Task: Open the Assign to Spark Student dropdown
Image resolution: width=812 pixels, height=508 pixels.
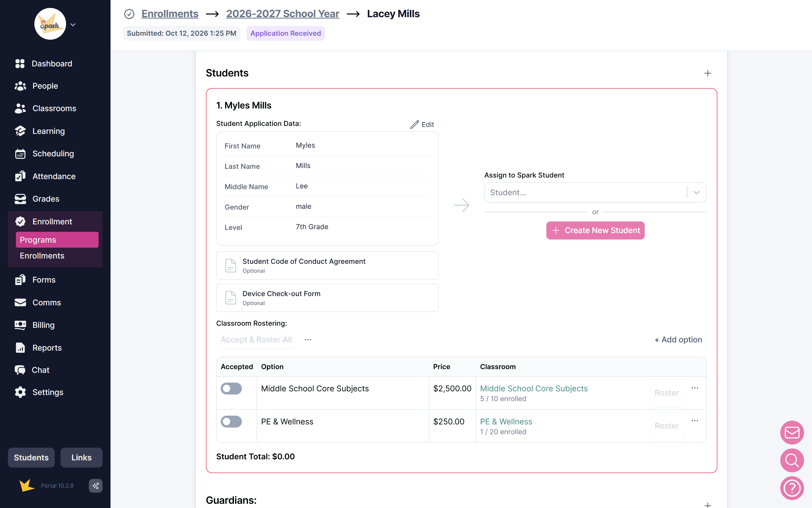Action: [595, 192]
